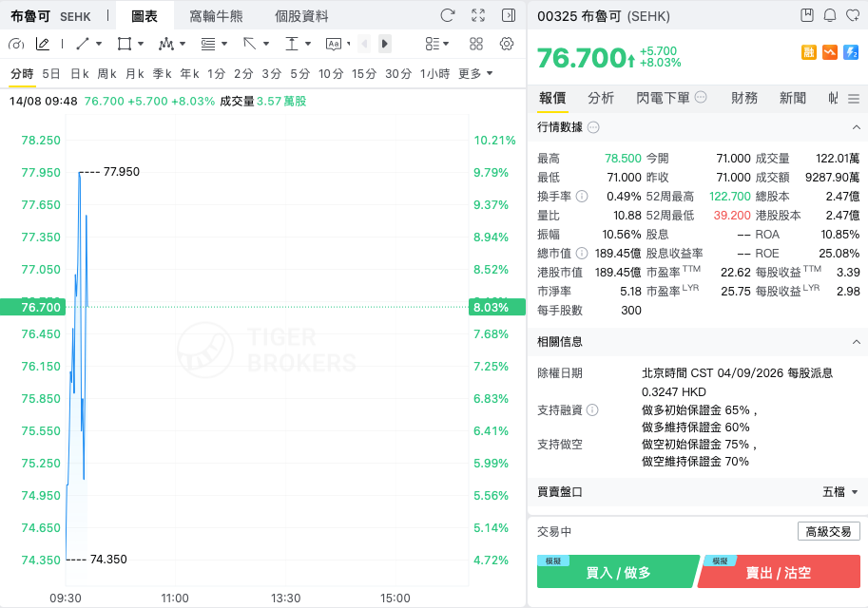Viewport: 868px width, 608px height.
Task: Select the 日k timeframe
Action: pyautogui.click(x=80, y=73)
